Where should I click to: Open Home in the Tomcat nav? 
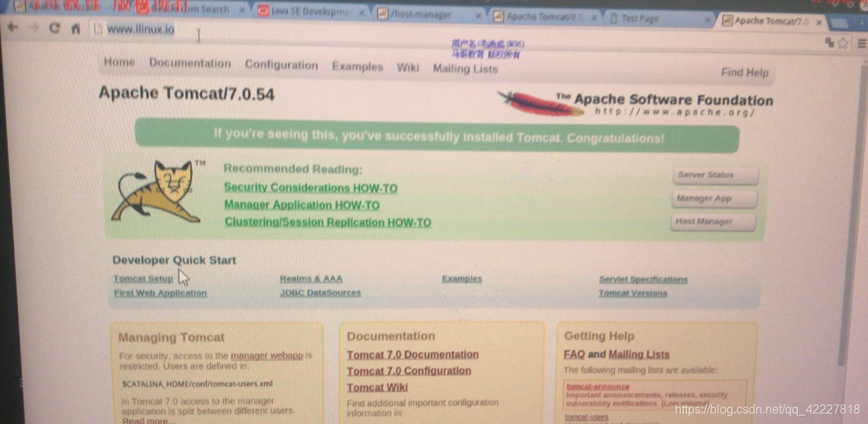coord(119,62)
